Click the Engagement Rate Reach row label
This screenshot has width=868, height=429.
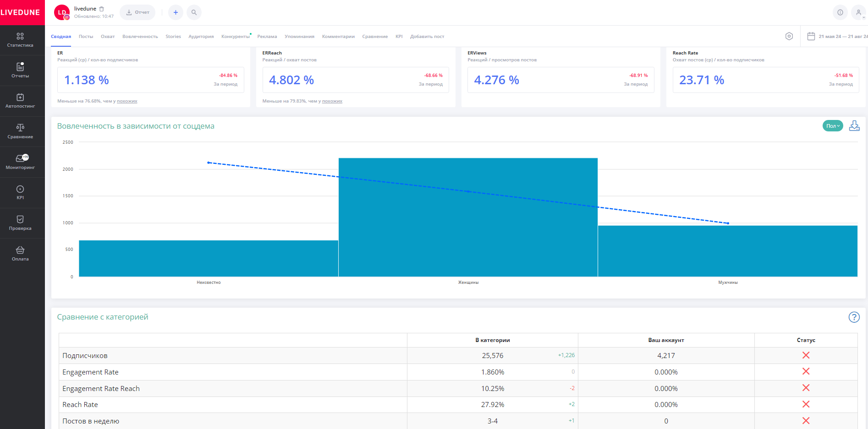click(x=101, y=389)
